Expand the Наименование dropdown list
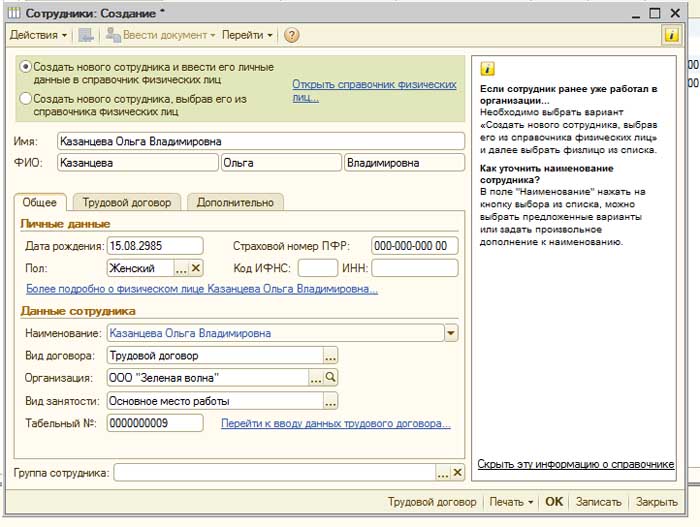The height and width of the screenshot is (527, 700). [x=450, y=333]
